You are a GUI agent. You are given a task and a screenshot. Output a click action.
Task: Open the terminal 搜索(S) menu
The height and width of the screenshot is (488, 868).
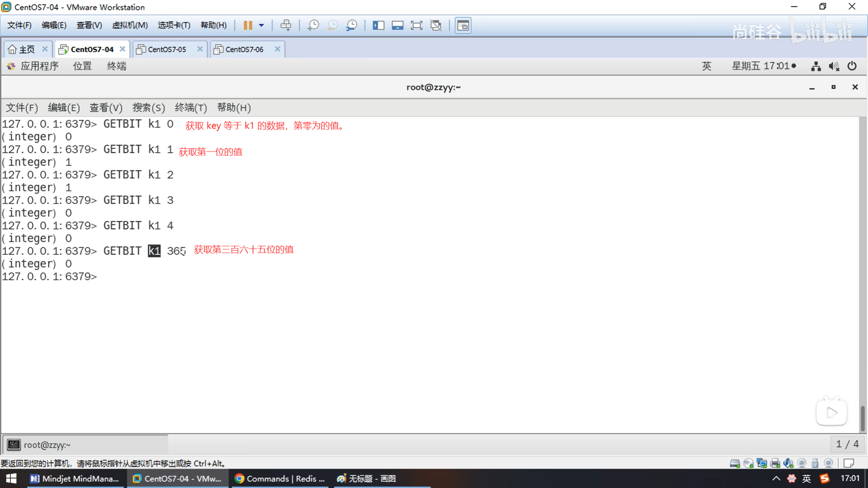pos(148,108)
